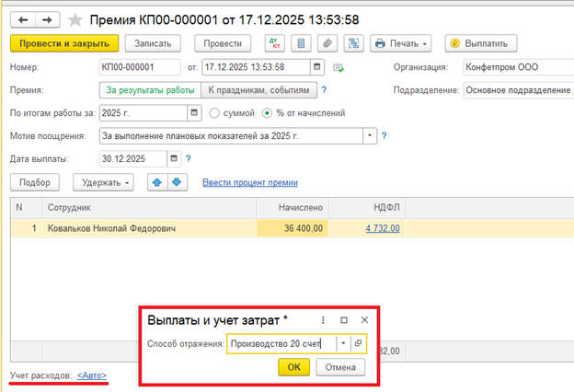Open related documents structure icon
The width and height of the screenshot is (574, 392).
click(353, 43)
